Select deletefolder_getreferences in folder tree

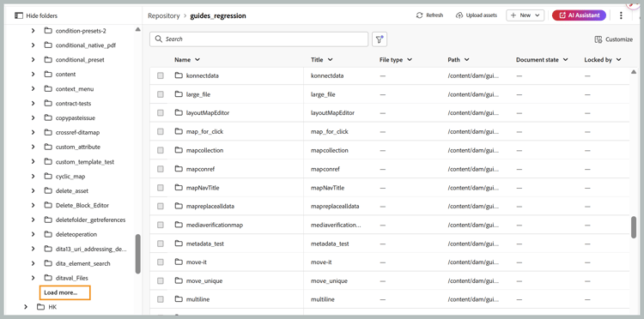click(91, 220)
